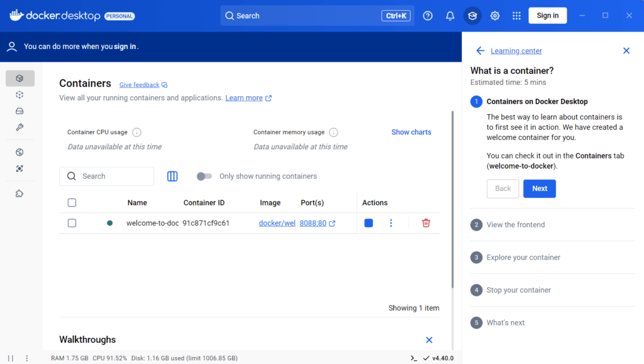Viewport: 644px width, 364px height.
Task: Click Container memory usage info icon
Action: coord(333,132)
